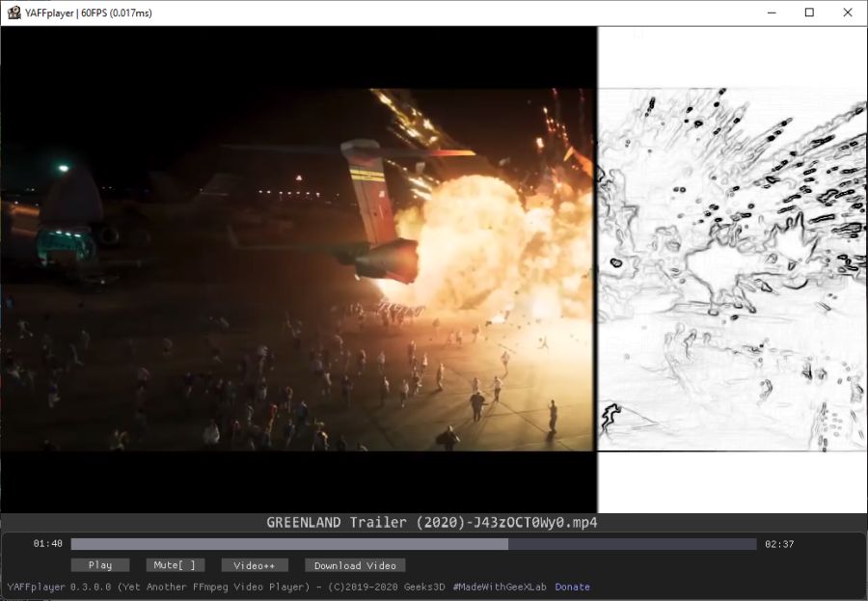Click the explosion video frame
868x601 pixels.
[298, 270]
